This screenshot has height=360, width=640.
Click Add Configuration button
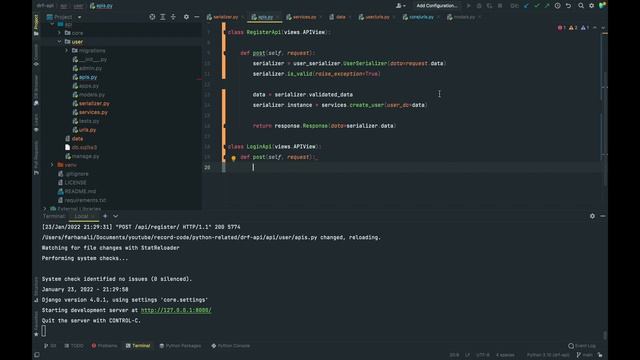(437, 6)
